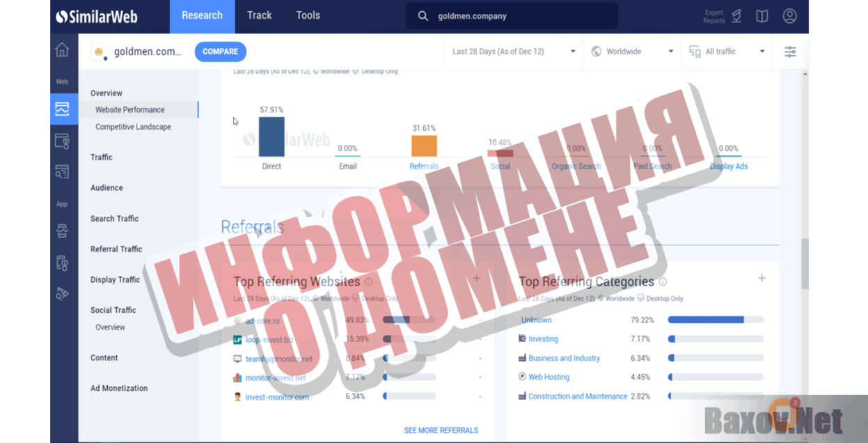Expand Overview section in sidebar

pos(106,93)
